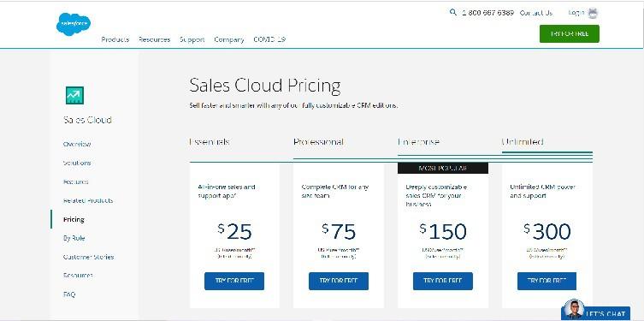Click the Most Popular banner
Image resolution: width=644 pixels, height=321 pixels.
pyautogui.click(x=443, y=168)
